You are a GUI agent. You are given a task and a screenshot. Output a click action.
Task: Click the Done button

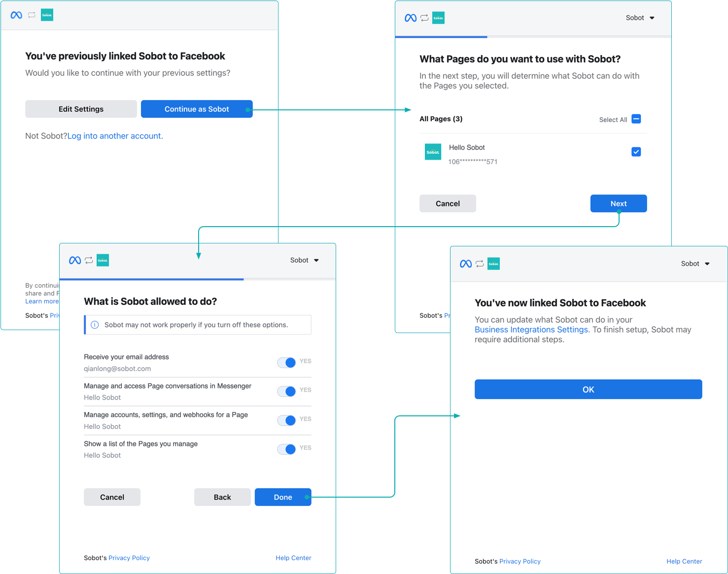[283, 497]
